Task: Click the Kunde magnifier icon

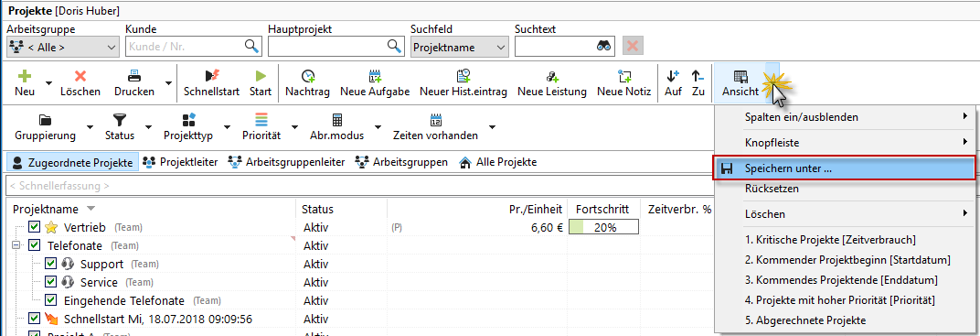Action: pos(251,46)
